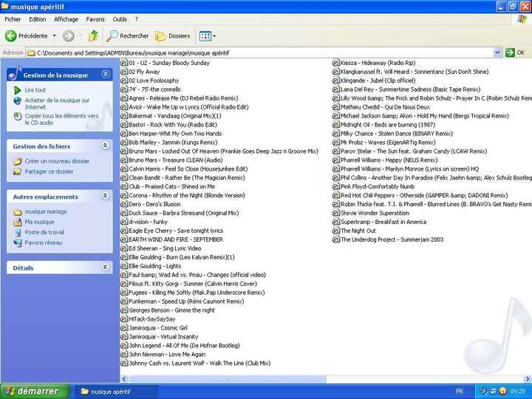Select Stevie Wonder Superstition file

pyautogui.click(x=375, y=213)
